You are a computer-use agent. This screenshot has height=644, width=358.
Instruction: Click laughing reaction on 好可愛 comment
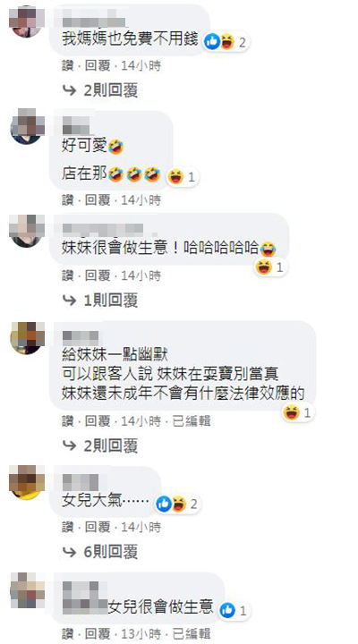[x=175, y=176]
